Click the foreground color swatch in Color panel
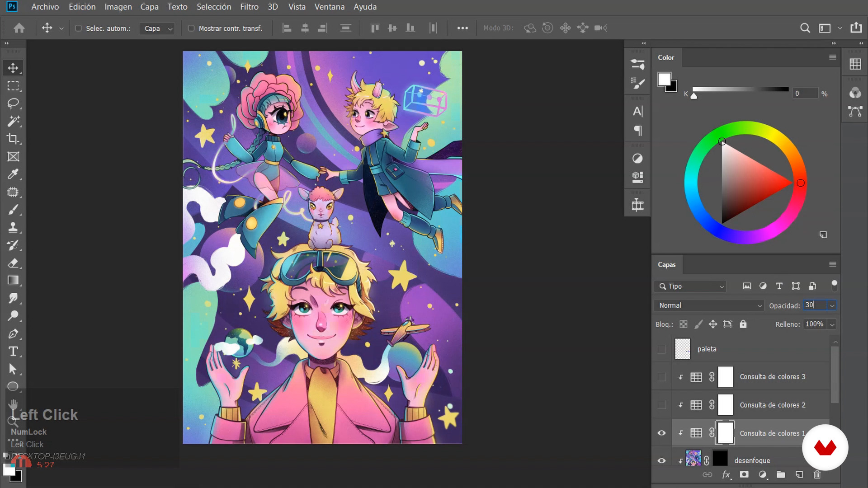868x488 pixels. 664,79
